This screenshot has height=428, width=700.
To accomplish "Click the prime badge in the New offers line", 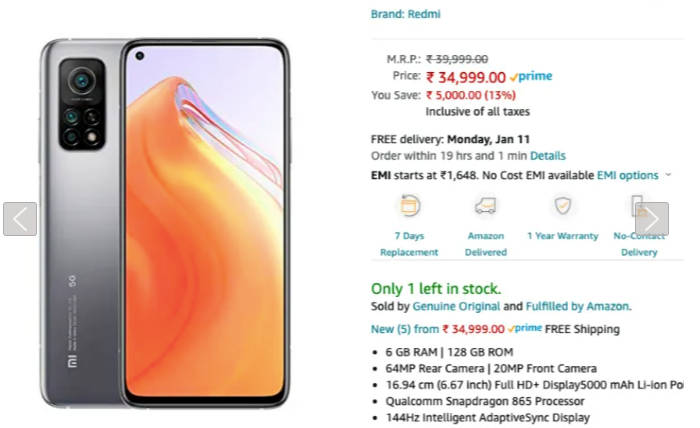I will pos(524,328).
